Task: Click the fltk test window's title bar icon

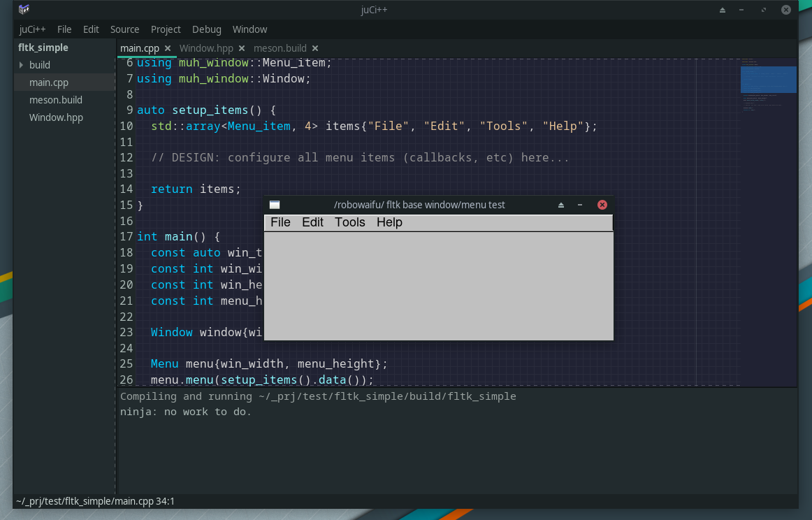Action: point(275,205)
